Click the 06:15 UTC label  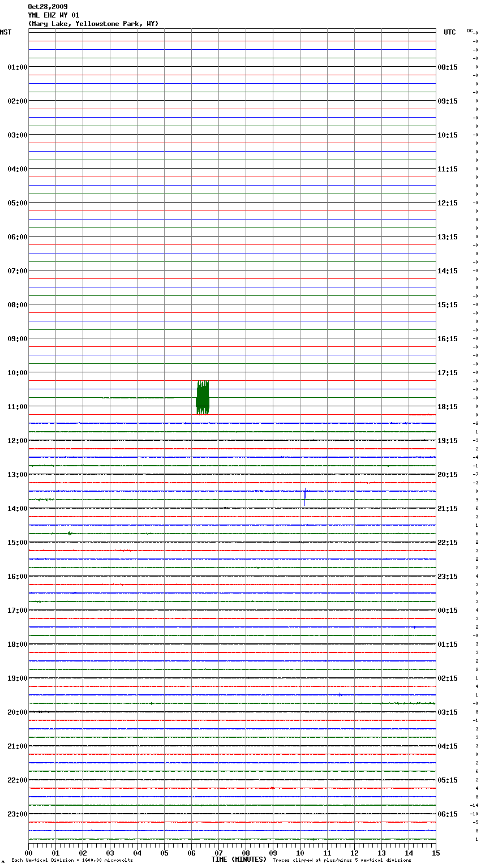pyautogui.click(x=448, y=814)
